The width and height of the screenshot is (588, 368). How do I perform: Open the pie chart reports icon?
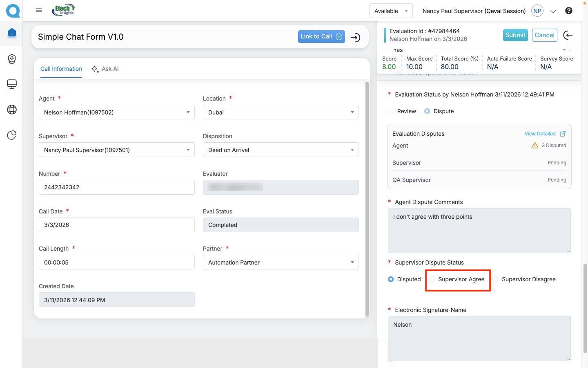12,135
